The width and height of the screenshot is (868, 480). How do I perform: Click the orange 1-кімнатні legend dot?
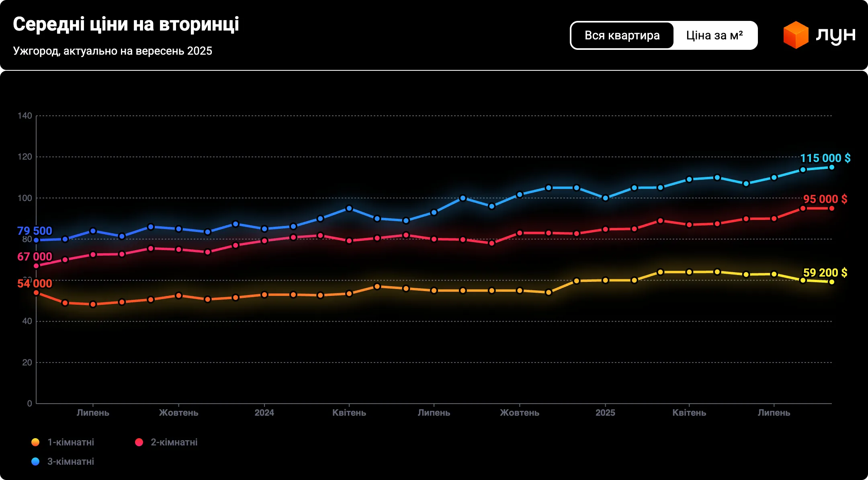point(35,442)
